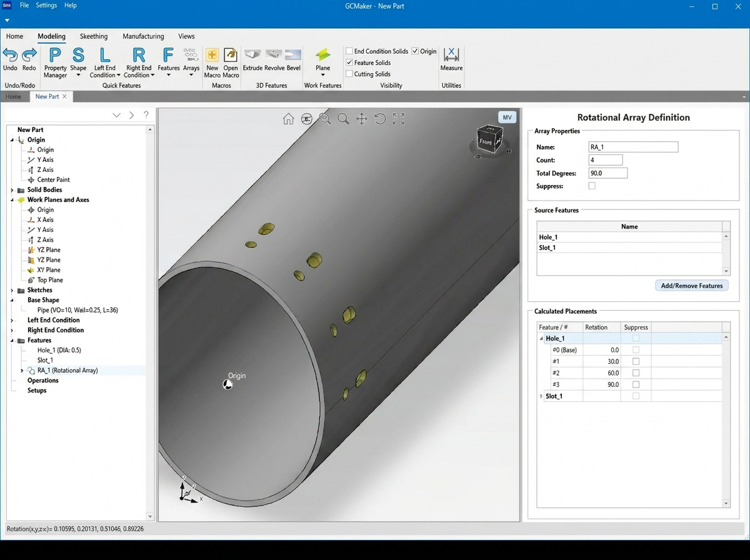Screen dimensions: 750x560
Task: Click the Home view icon in viewport
Action: click(x=288, y=119)
